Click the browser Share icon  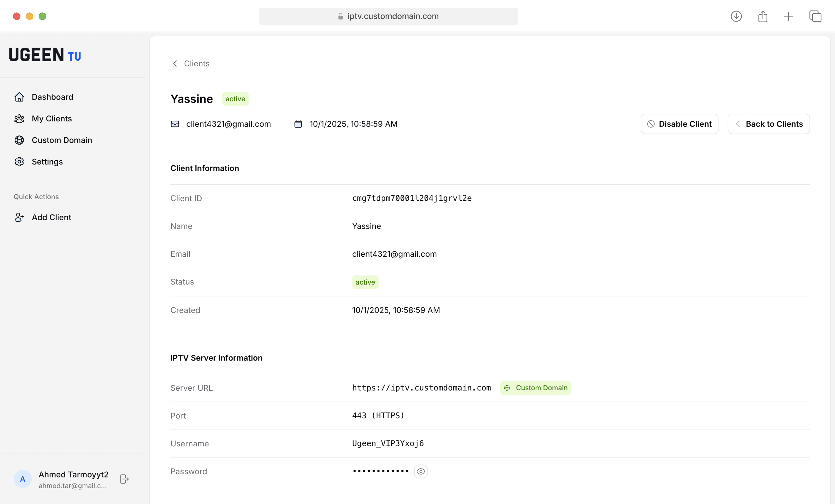click(762, 16)
